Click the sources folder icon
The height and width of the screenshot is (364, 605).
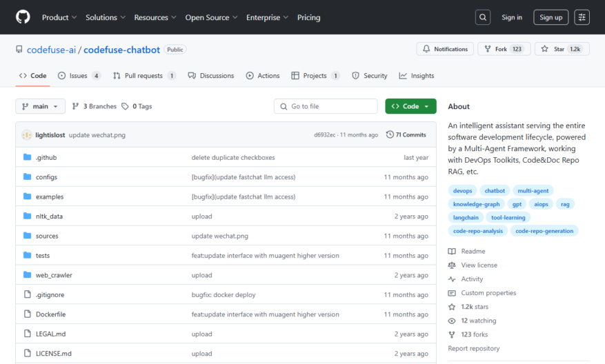[27, 236]
